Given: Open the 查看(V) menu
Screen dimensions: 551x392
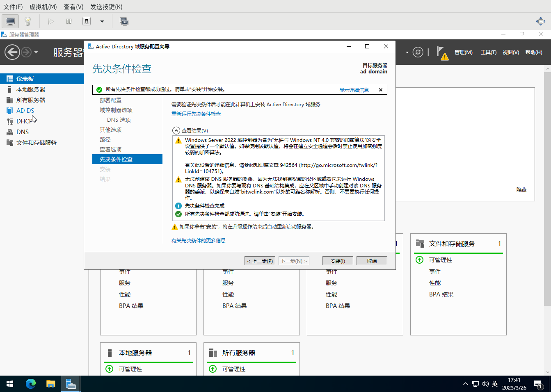Looking at the screenshot, I should point(73,7).
